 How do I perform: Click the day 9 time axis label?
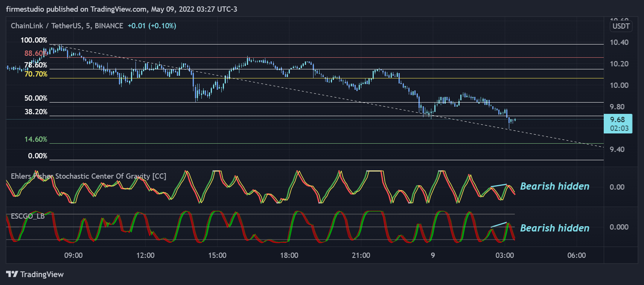click(x=433, y=255)
